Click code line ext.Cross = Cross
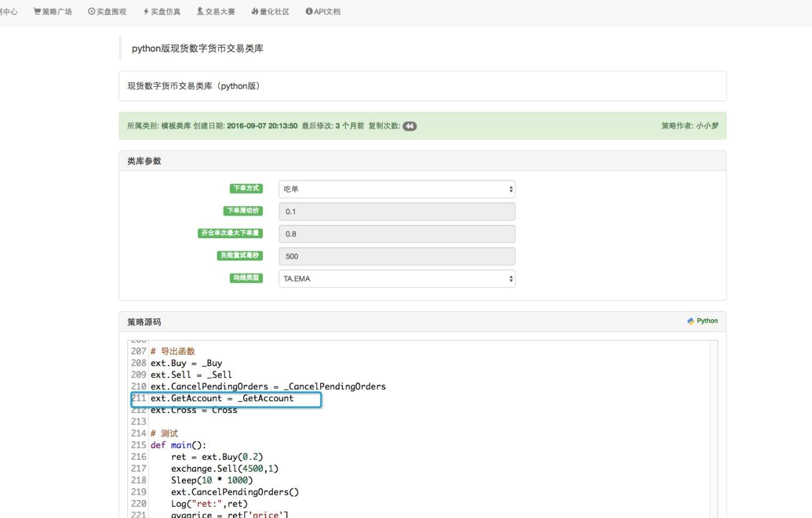This screenshot has height=518, width=812. tap(194, 410)
